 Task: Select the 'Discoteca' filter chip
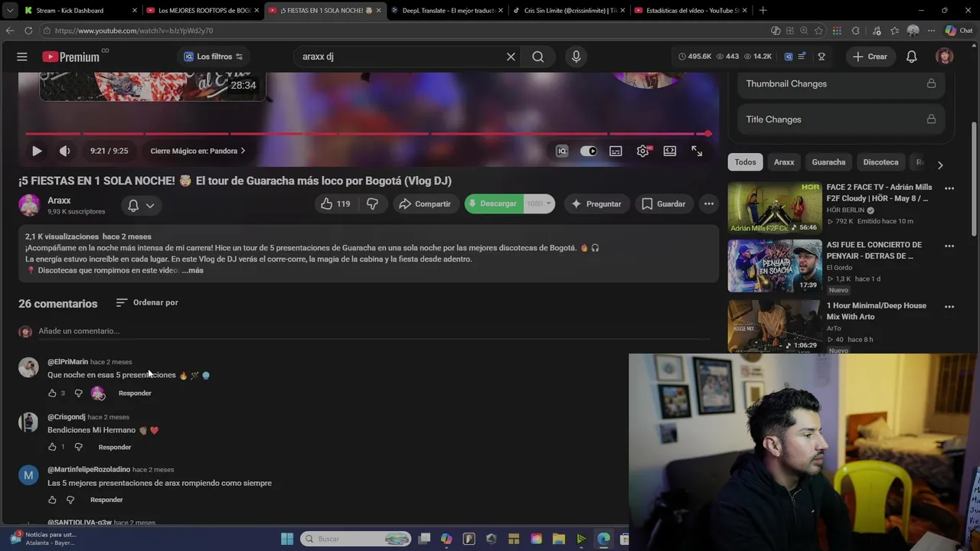(x=880, y=162)
